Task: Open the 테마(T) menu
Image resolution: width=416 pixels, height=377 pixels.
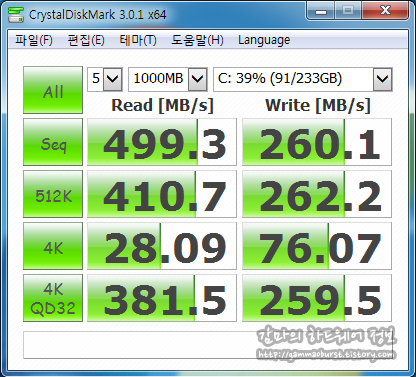Action: [x=138, y=40]
